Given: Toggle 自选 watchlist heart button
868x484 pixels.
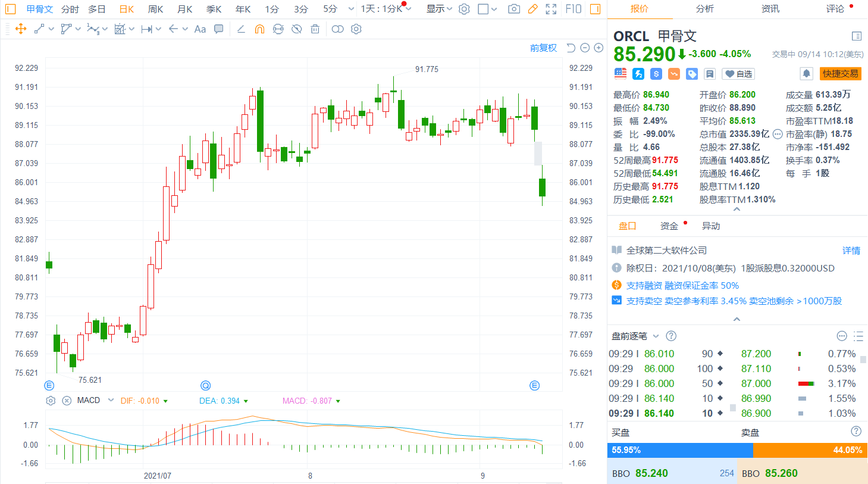Looking at the screenshot, I should tap(738, 74).
